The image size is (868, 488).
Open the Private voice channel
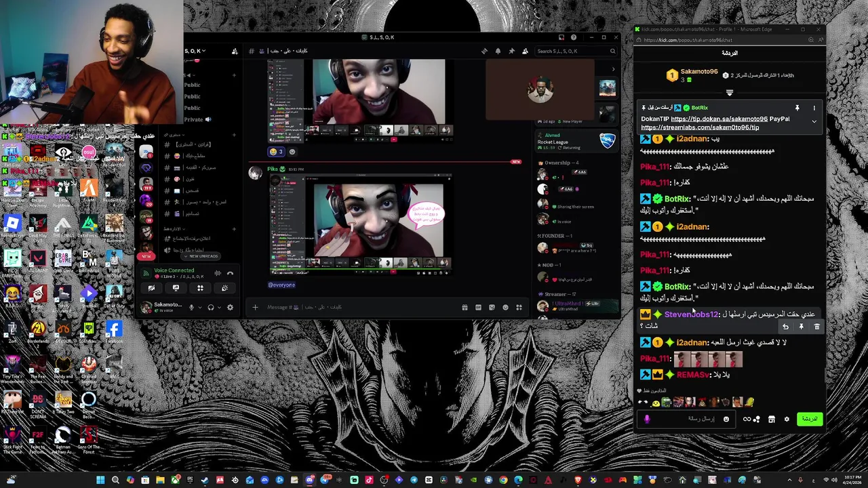[x=194, y=119]
